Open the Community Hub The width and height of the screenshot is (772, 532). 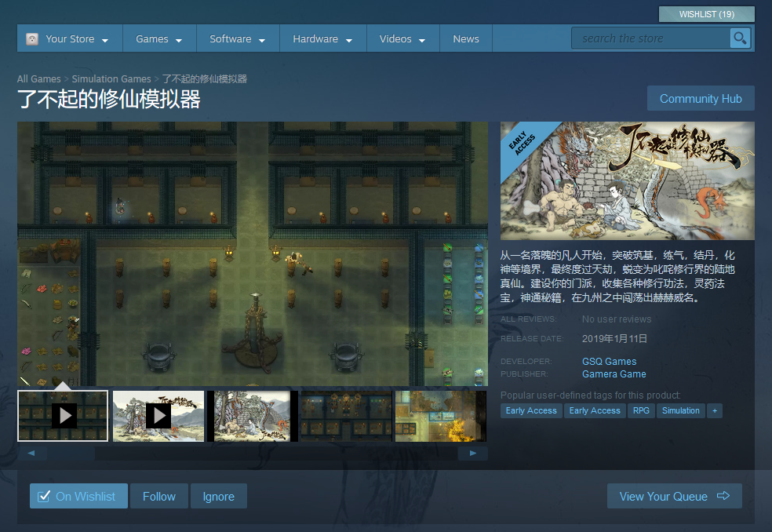(x=701, y=99)
